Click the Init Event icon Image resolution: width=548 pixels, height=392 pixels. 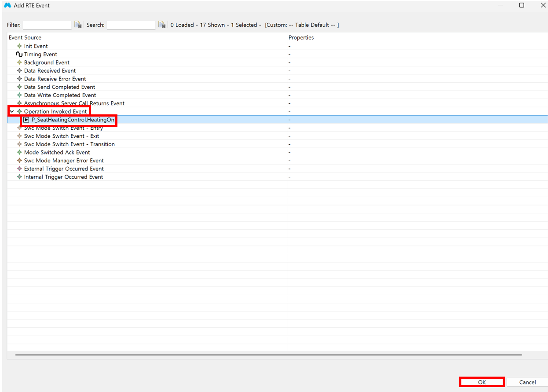click(19, 46)
